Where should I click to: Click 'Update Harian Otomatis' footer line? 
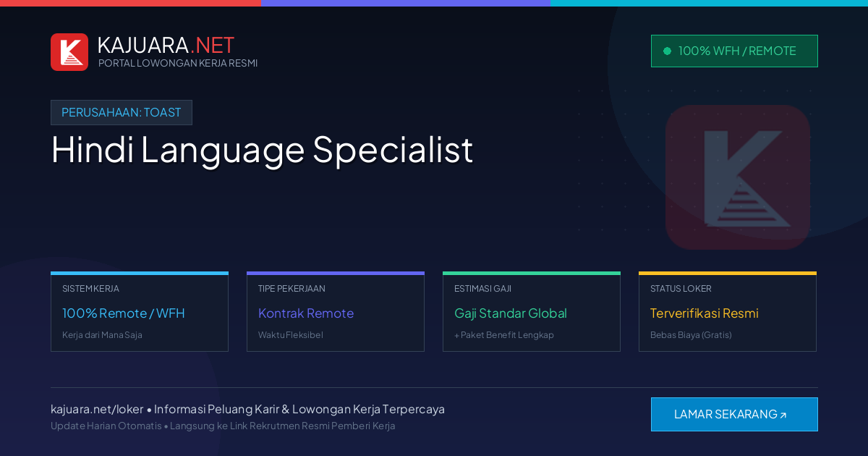tap(223, 426)
